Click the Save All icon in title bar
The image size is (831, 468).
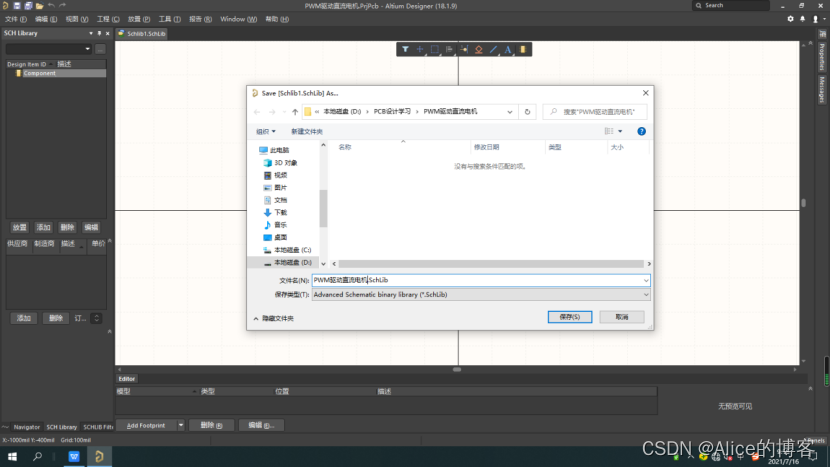[x=28, y=6]
